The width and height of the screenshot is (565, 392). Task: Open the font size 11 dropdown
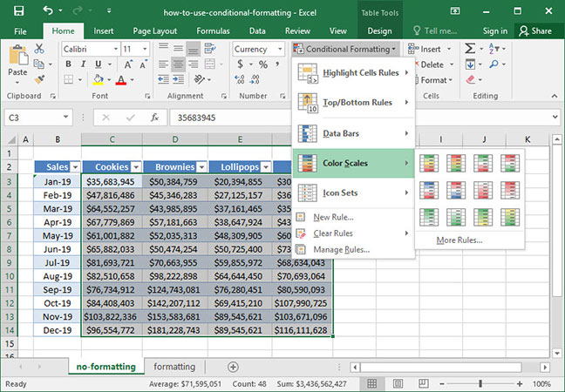[145, 49]
